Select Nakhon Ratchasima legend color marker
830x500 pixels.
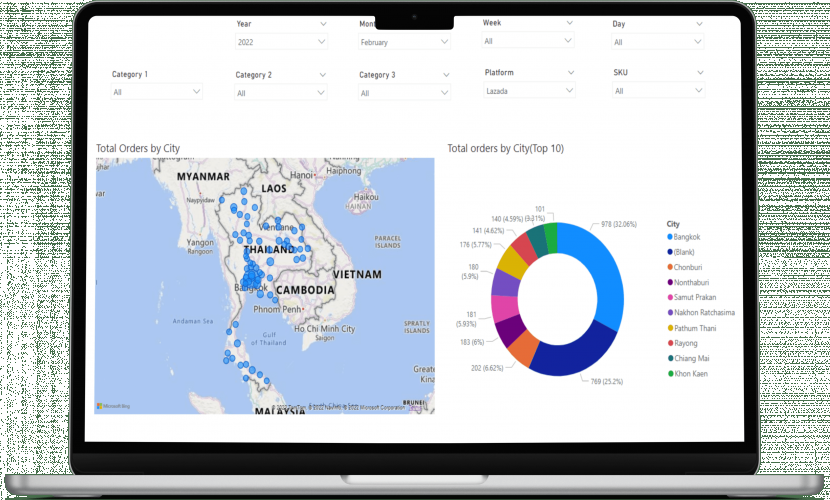click(670, 313)
